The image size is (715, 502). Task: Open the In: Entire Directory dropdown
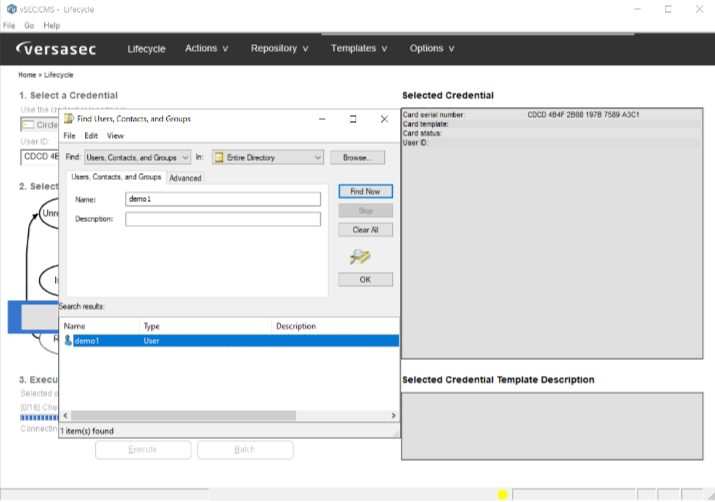268,158
